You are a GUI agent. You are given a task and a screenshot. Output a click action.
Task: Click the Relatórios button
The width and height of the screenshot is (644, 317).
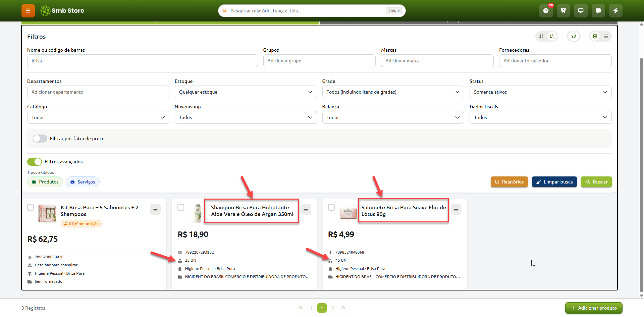pyautogui.click(x=509, y=182)
